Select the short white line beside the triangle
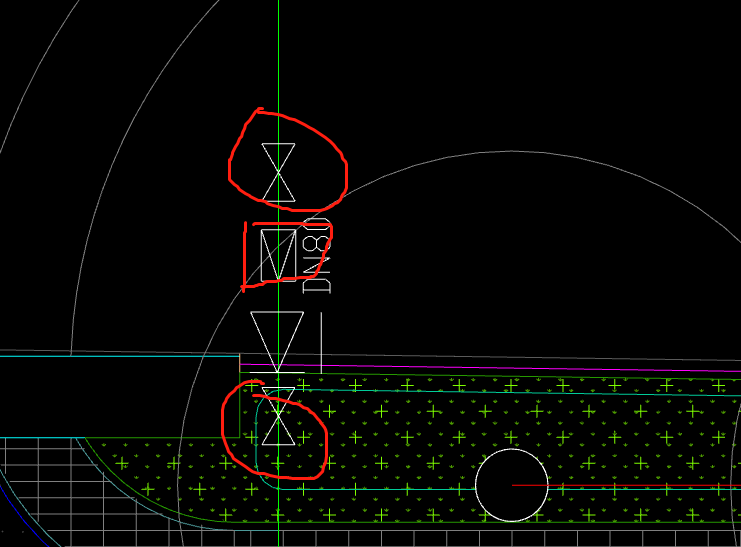 321,343
